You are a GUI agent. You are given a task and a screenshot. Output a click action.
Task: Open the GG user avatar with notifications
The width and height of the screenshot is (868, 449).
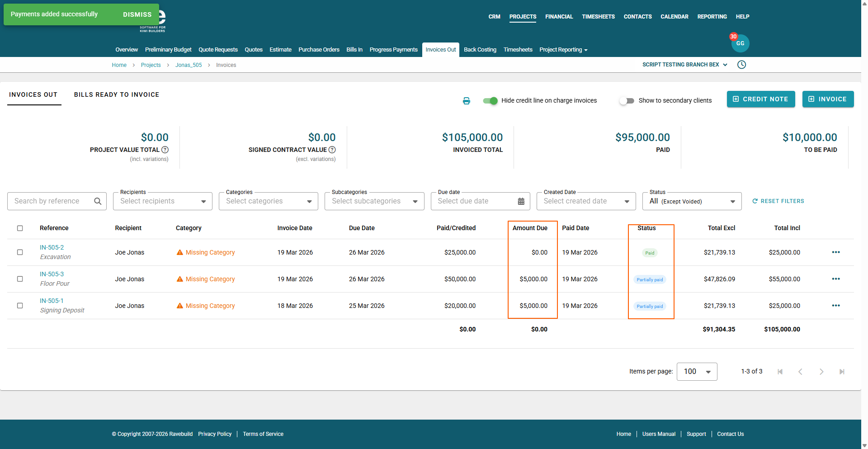coord(740,43)
